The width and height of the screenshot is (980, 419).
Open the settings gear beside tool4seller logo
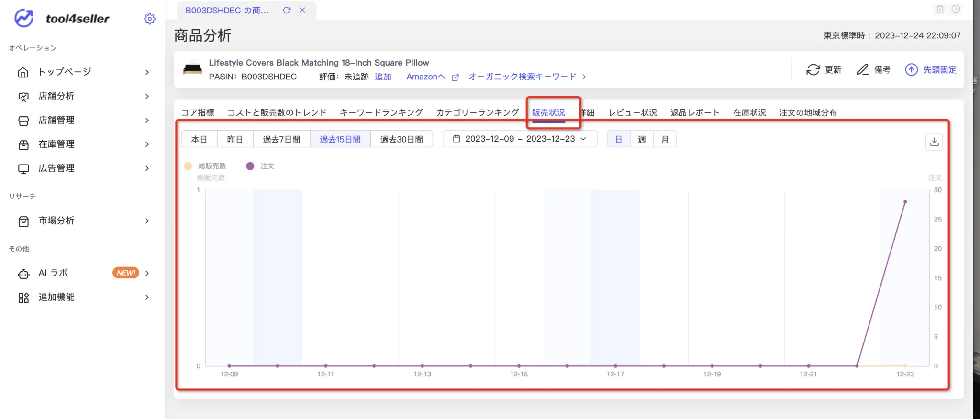pos(150,19)
